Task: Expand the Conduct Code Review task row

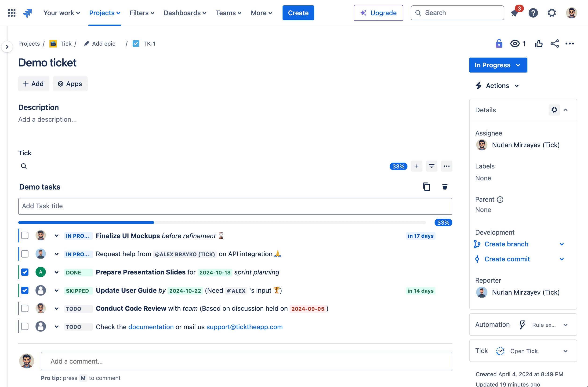Action: 56,308
